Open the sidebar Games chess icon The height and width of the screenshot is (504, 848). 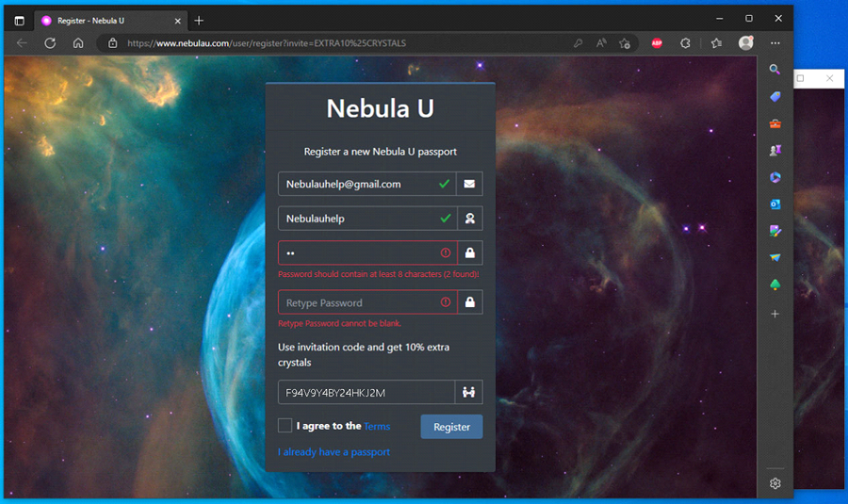775,151
